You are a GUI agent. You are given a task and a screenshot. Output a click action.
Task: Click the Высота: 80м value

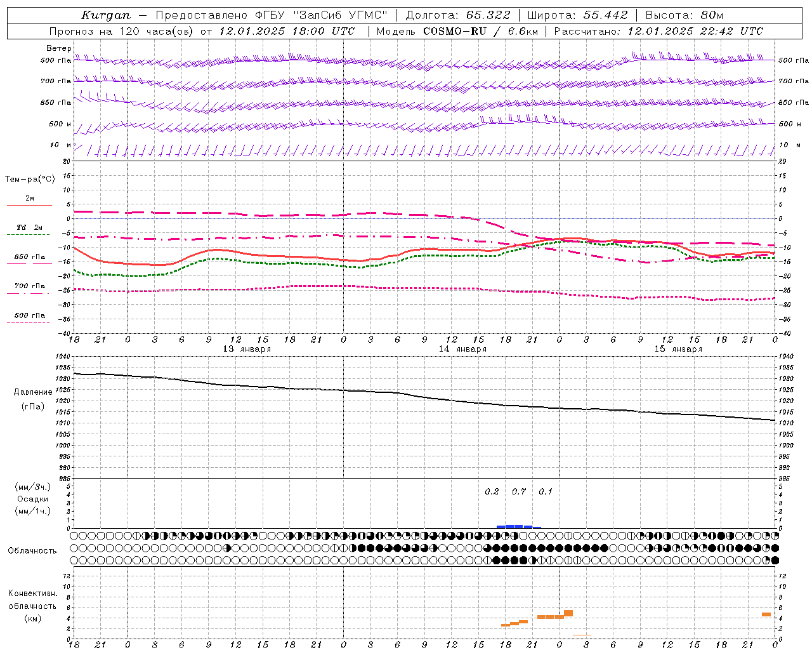pos(684,15)
